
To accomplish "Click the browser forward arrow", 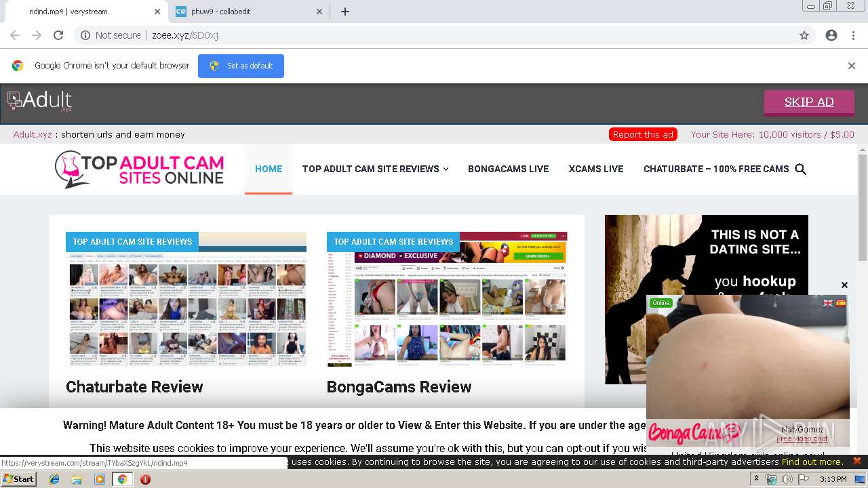I will (x=37, y=35).
